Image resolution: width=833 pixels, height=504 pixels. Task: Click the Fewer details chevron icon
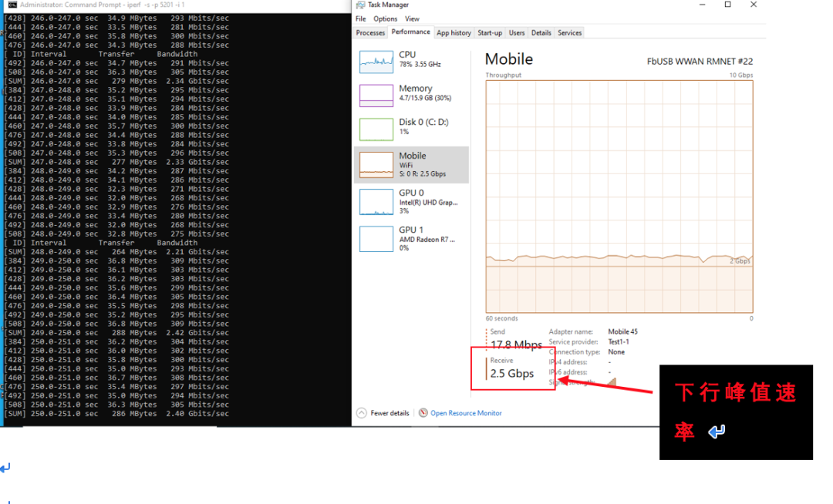coord(362,413)
